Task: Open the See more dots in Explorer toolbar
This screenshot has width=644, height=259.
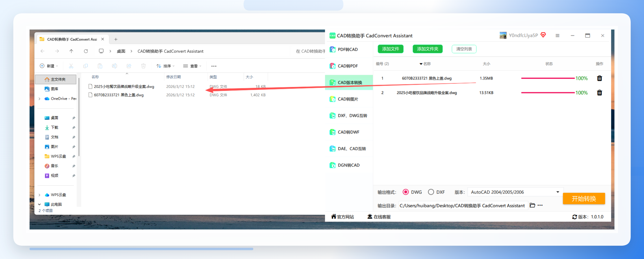Action: tap(214, 66)
